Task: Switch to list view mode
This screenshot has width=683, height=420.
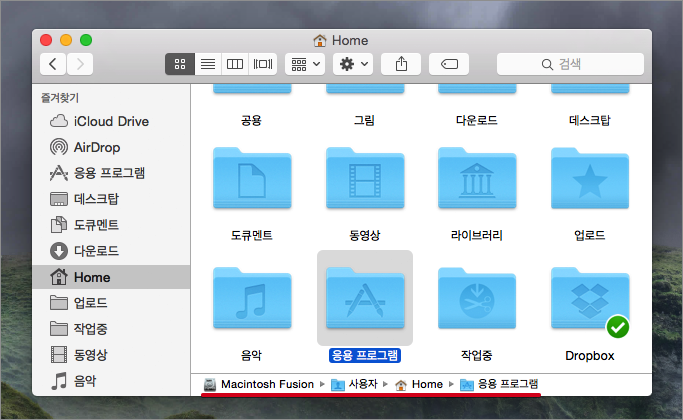Action: [x=208, y=64]
